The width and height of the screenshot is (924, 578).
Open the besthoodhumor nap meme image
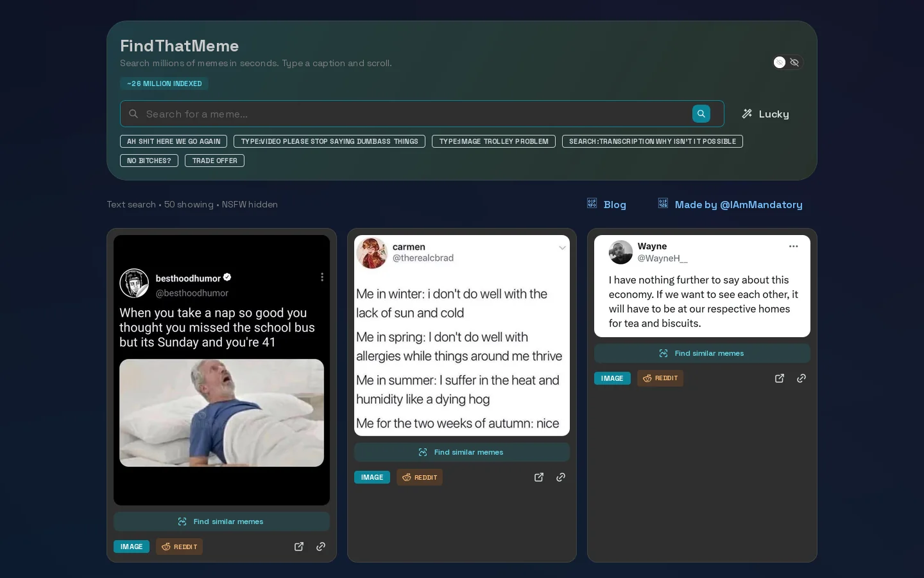(221, 370)
